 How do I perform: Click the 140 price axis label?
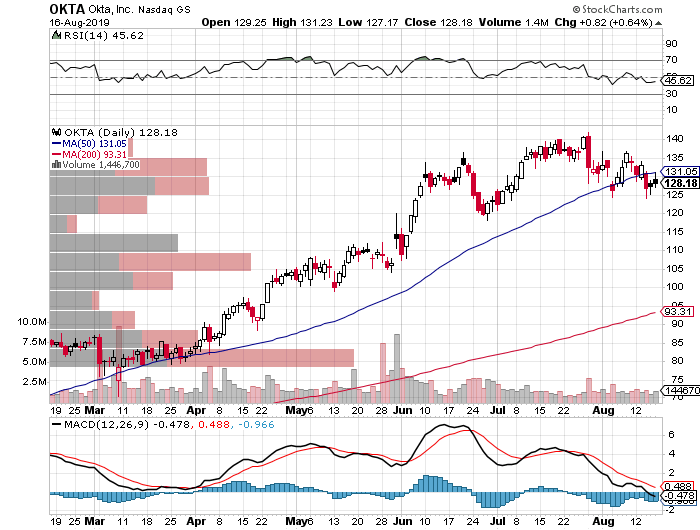pyautogui.click(x=675, y=138)
